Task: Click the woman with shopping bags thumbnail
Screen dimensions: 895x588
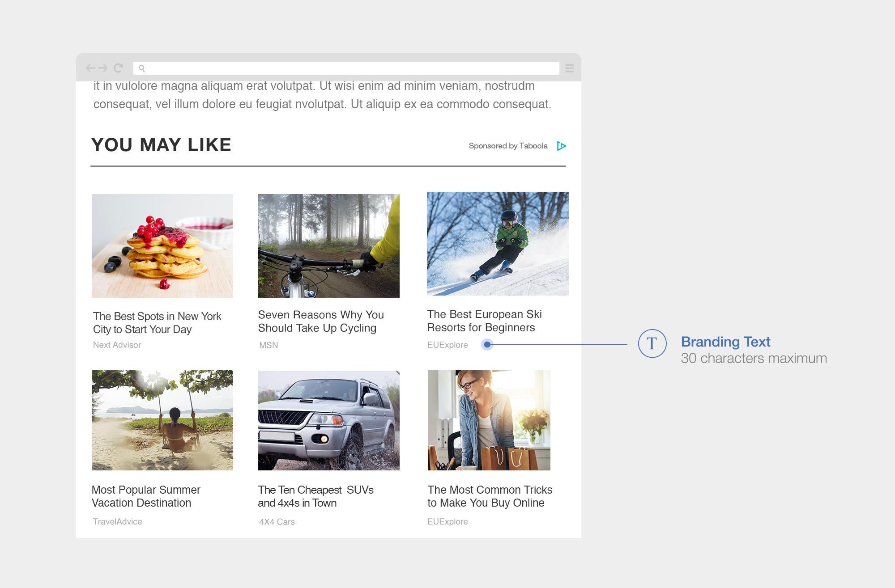Action: [x=489, y=420]
